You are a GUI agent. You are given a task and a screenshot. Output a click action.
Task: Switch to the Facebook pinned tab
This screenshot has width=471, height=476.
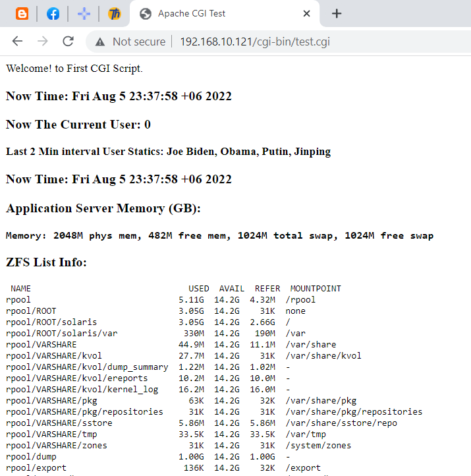click(53, 14)
